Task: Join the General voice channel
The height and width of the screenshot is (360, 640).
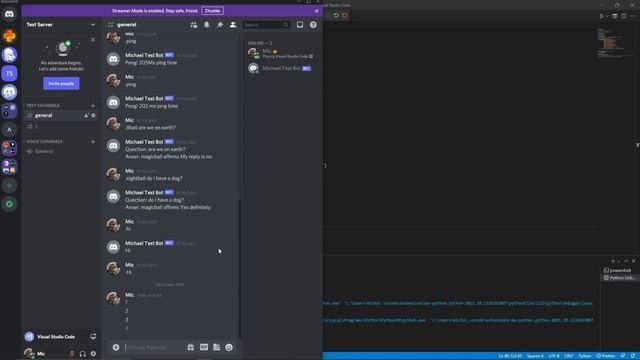Action: coord(60,151)
